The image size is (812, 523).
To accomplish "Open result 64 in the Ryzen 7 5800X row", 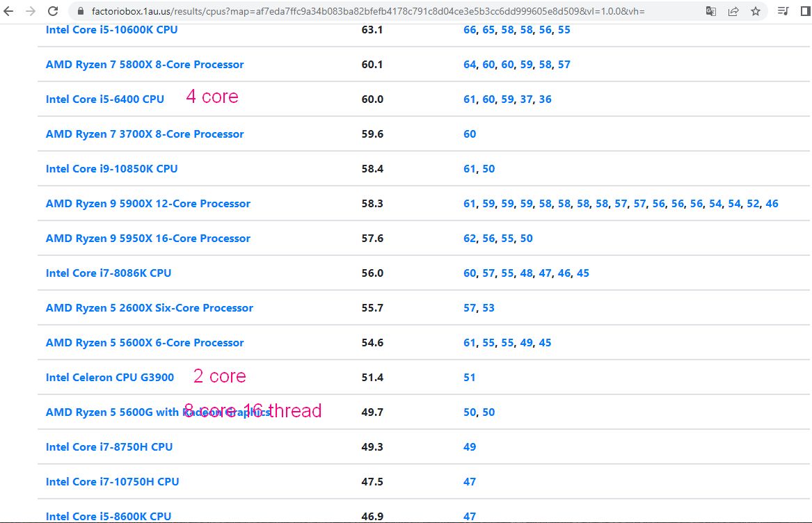I will click(x=470, y=64).
